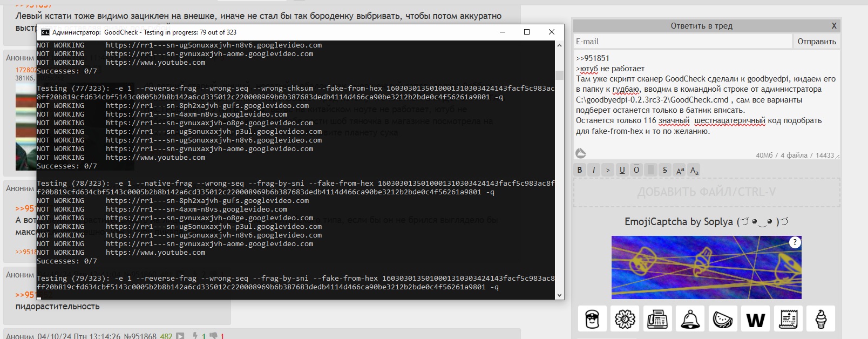Open post number link №951868
Image resolution: width=868 pixels, height=339 pixels.
pos(140,336)
